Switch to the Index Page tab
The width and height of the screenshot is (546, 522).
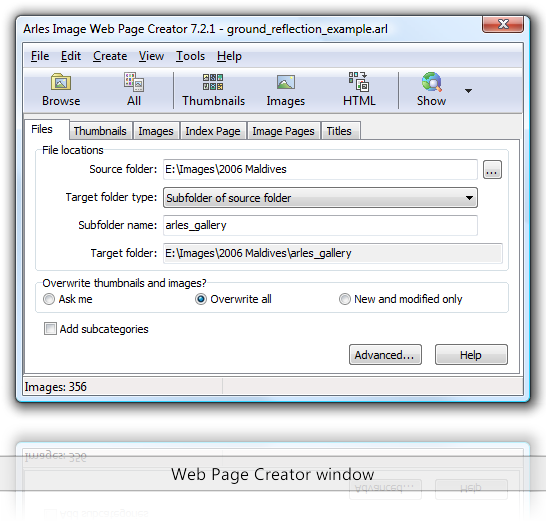[213, 131]
